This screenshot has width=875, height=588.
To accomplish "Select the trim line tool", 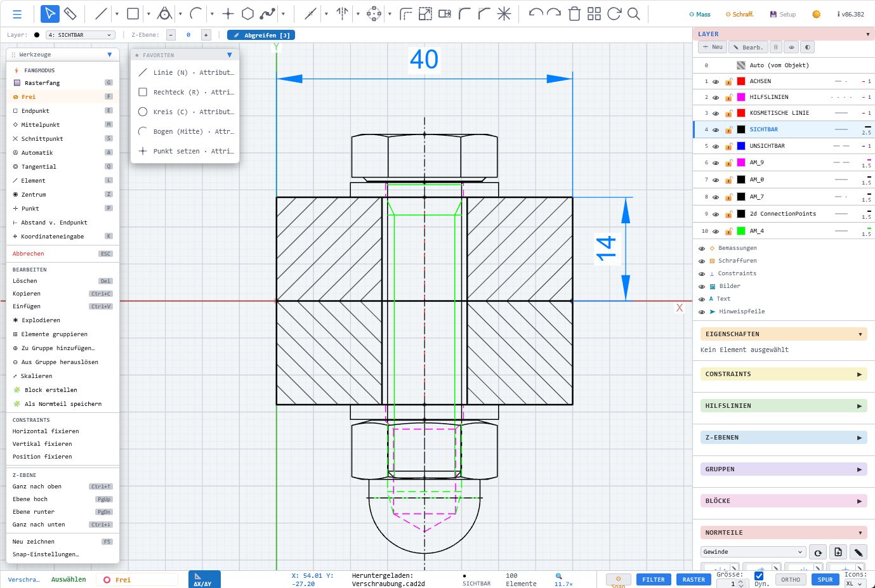I will (310, 13).
